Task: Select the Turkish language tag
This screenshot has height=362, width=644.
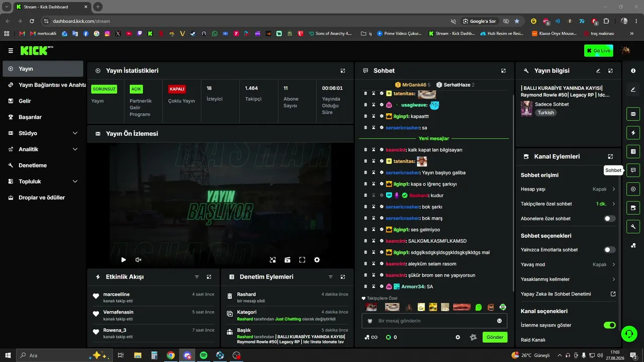Action: pyautogui.click(x=545, y=113)
